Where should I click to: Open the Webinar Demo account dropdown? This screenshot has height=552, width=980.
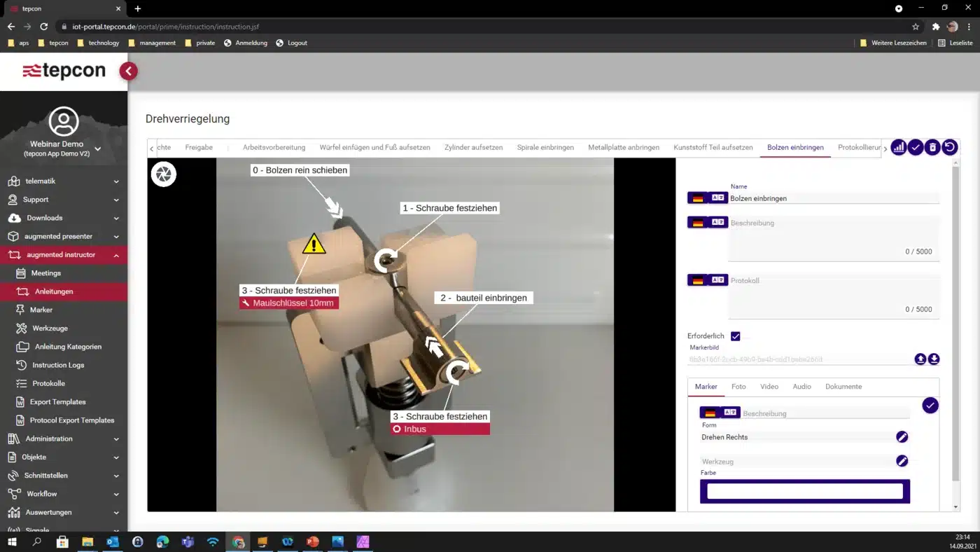pos(98,149)
